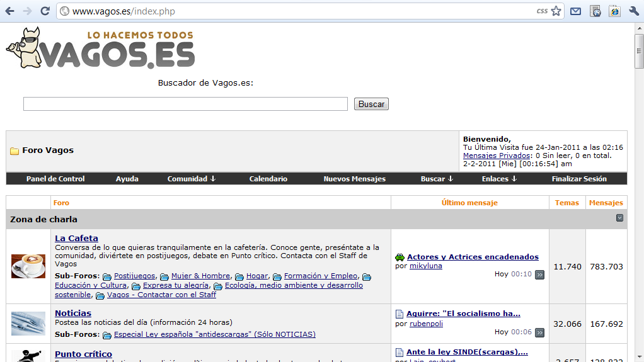The image size is (644, 362).
Task: Open Expresa tu alegría sub-forum
Action: [x=176, y=285]
